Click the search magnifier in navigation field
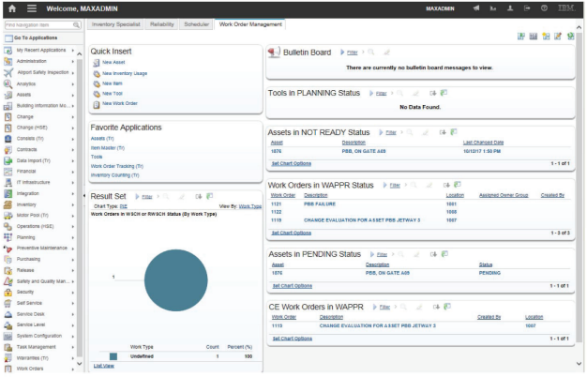 76,25
